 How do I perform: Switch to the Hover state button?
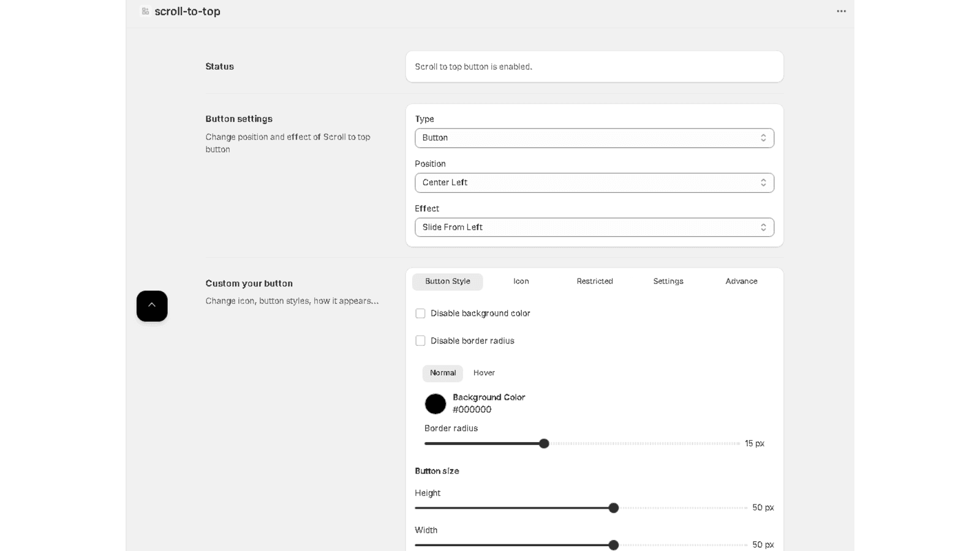click(484, 373)
